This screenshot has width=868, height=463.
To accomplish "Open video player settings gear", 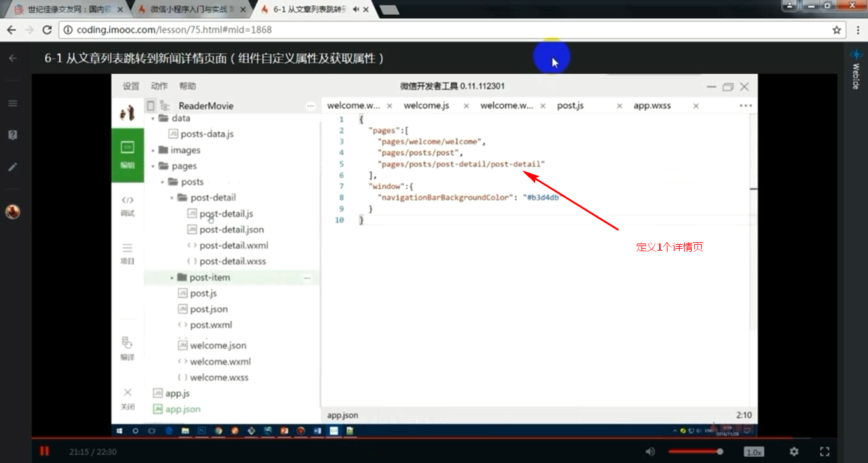I will click(x=794, y=452).
